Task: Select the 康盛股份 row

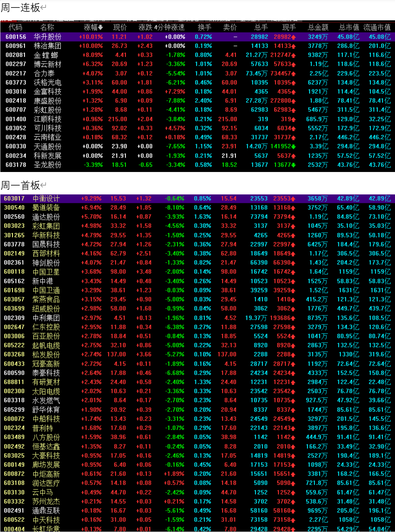Action: (x=197, y=101)
